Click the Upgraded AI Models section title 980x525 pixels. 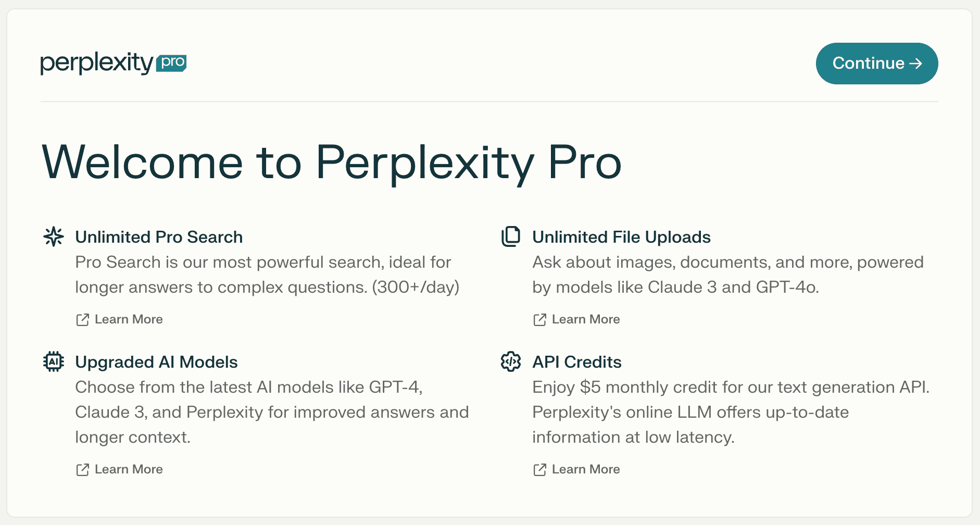(x=156, y=362)
